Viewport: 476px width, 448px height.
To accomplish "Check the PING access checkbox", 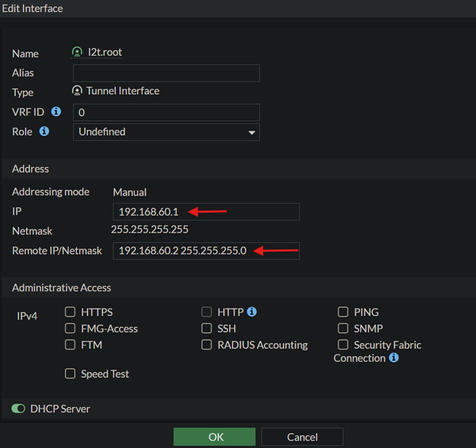I will [343, 313].
